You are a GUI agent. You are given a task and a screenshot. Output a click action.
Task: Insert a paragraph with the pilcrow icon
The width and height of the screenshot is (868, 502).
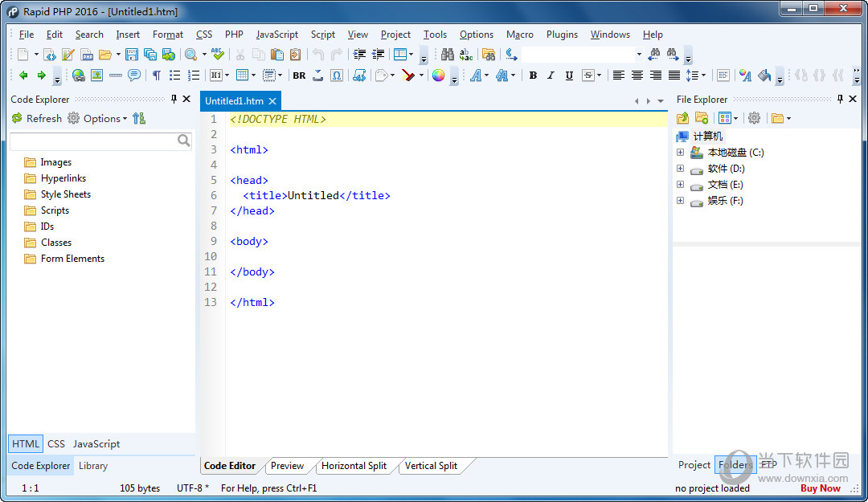[157, 76]
